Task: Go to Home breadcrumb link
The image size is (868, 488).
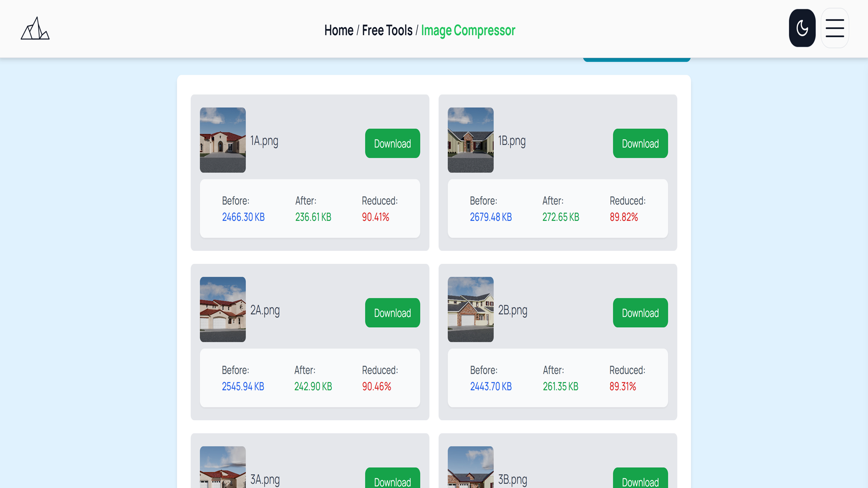Action: click(x=339, y=30)
